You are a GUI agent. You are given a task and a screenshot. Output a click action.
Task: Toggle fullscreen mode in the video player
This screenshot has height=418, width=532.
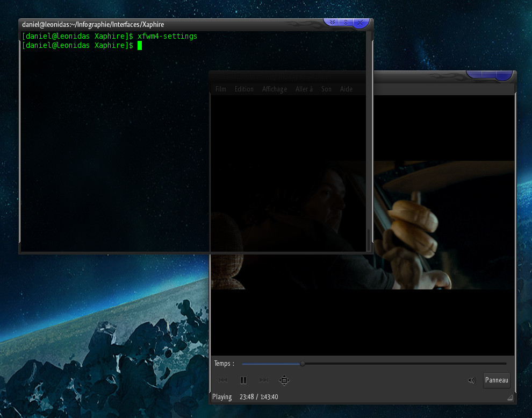pos(284,380)
